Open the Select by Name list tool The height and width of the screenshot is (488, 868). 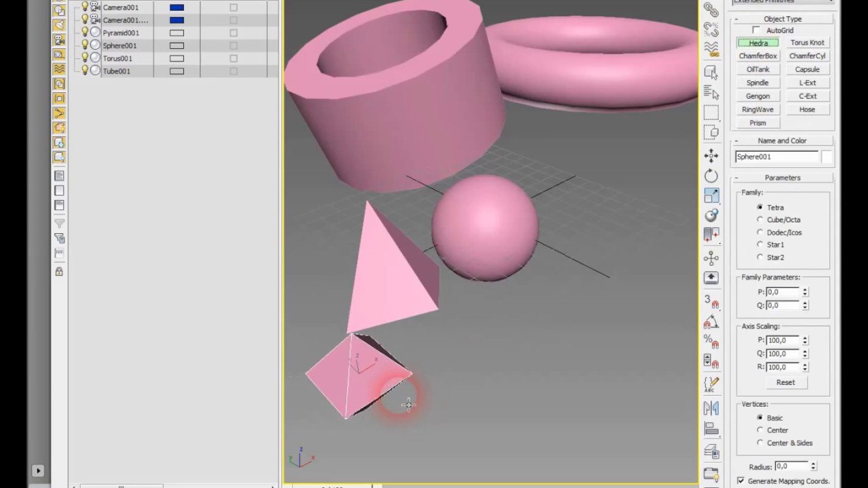(711, 91)
